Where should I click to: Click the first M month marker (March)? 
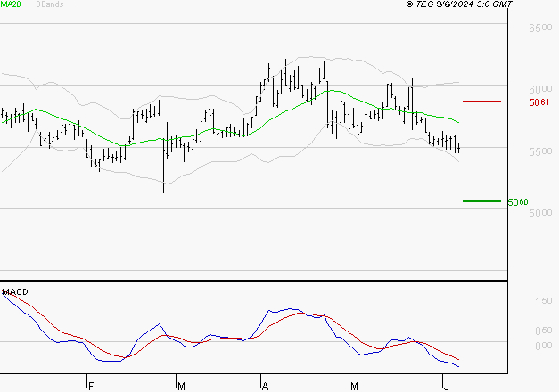pyautogui.click(x=181, y=387)
